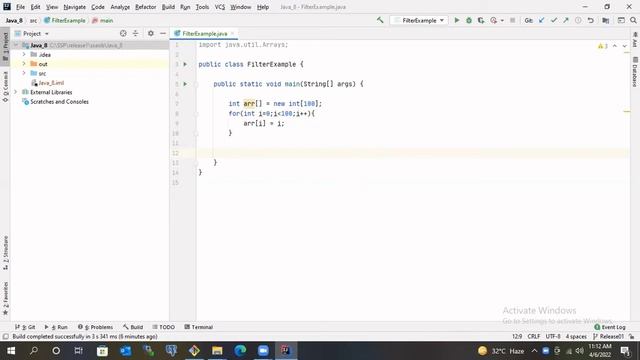Open Windows taskbar search
This screenshot has height=360, width=640.
34,351
